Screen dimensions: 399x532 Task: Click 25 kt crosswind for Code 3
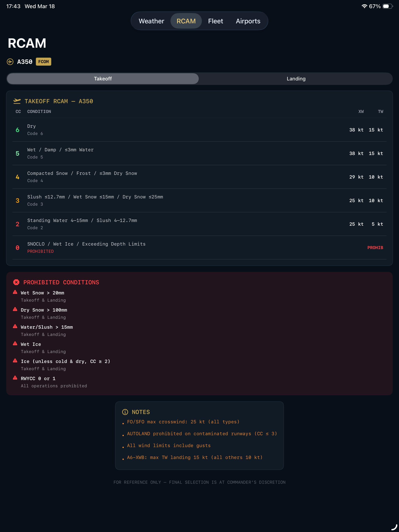click(x=356, y=201)
